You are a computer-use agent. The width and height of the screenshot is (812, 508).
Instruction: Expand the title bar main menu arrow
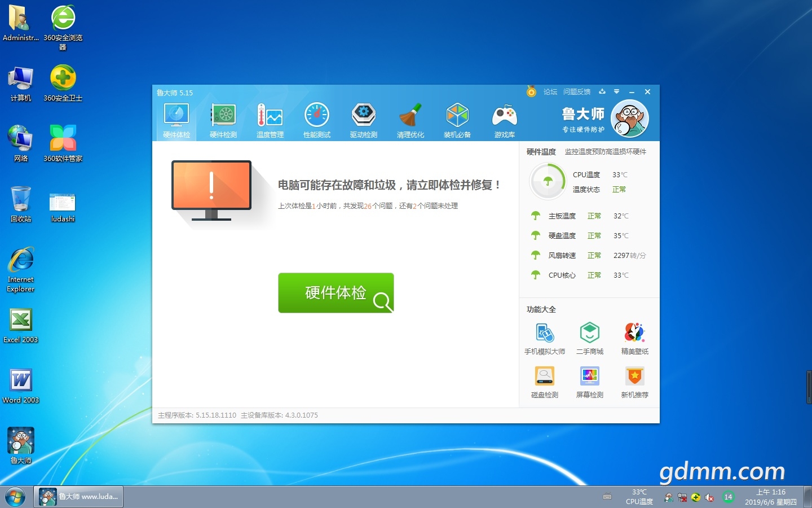616,92
